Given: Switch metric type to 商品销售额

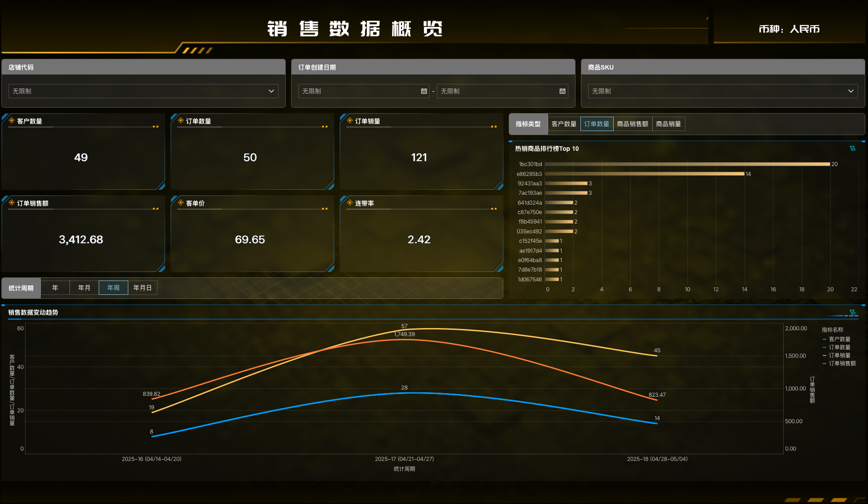Looking at the screenshot, I should coord(632,124).
